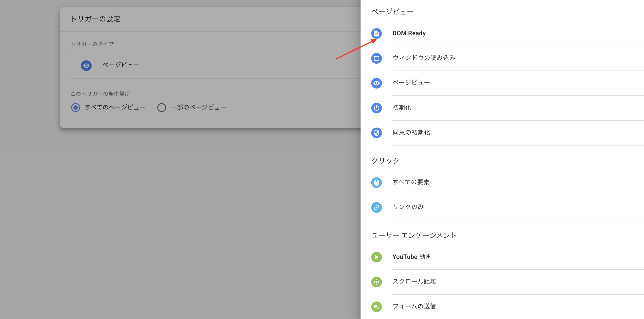
Task: Click the YouTube 動画 play icon
Action: tap(376, 257)
